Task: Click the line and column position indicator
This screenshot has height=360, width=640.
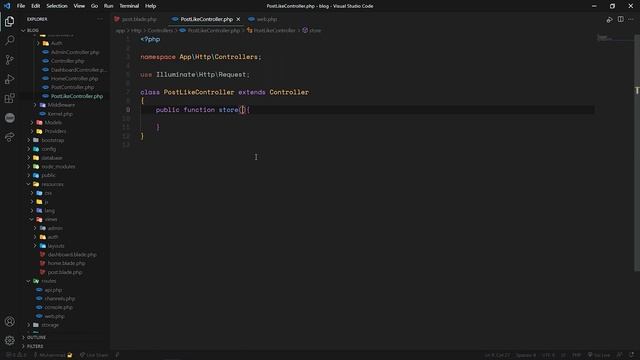Action: [497, 355]
